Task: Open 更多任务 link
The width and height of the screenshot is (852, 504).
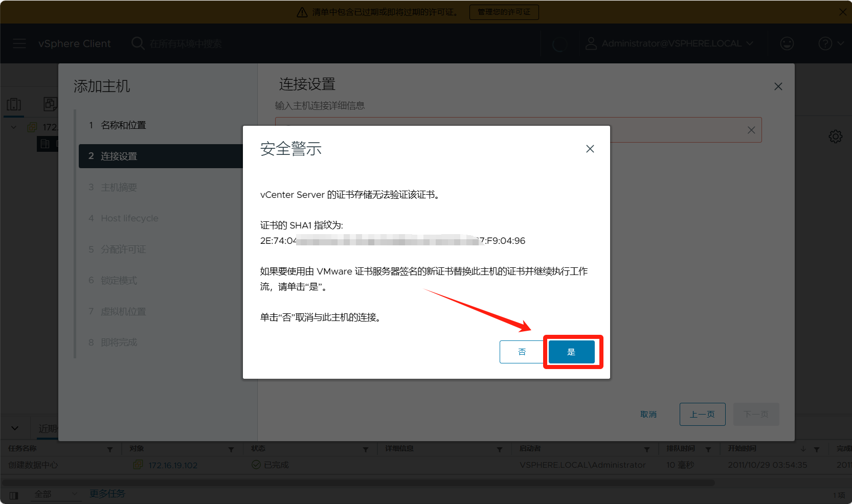Action: tap(107, 493)
